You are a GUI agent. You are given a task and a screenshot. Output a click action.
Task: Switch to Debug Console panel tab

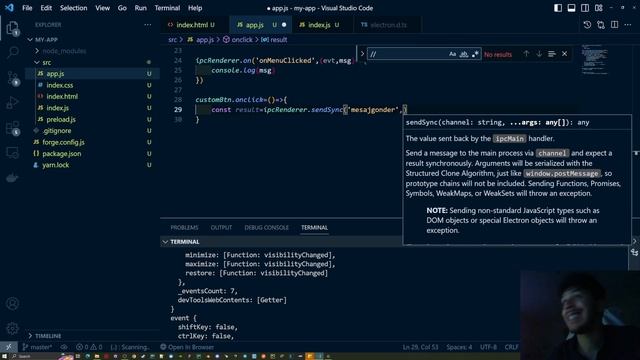266,228
